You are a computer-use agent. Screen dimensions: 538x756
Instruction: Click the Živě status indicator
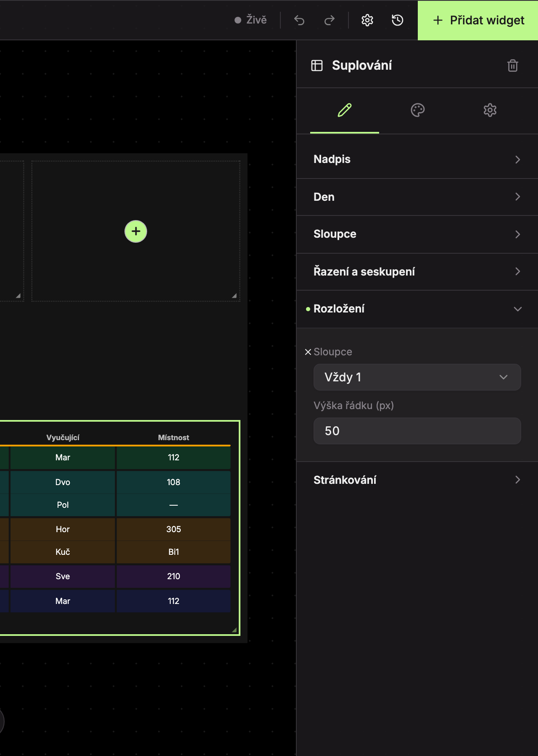pyautogui.click(x=251, y=20)
